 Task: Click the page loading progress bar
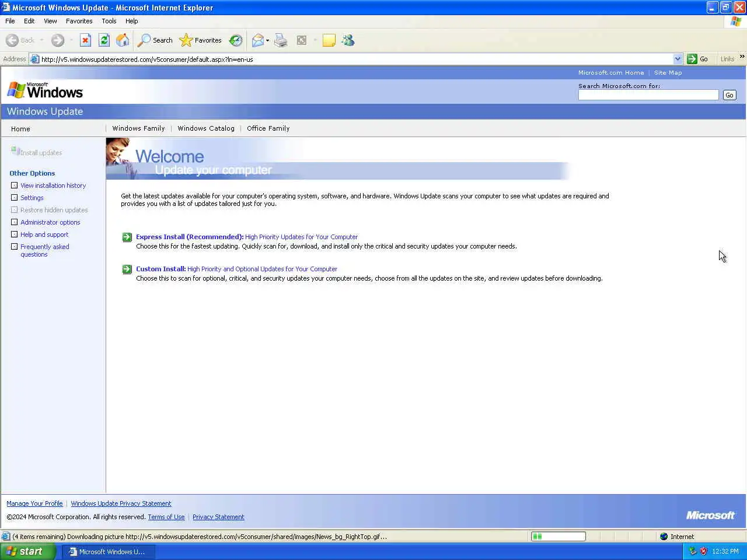pos(558,537)
